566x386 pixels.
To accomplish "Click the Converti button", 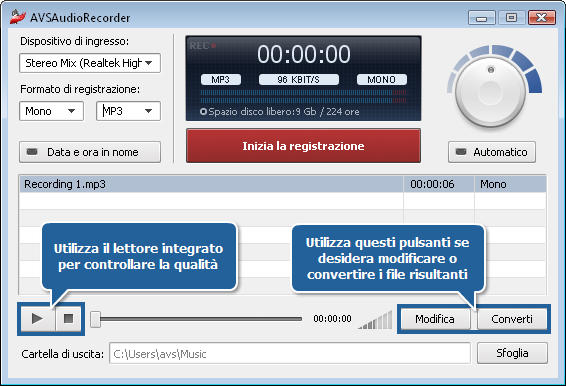I will [x=512, y=319].
